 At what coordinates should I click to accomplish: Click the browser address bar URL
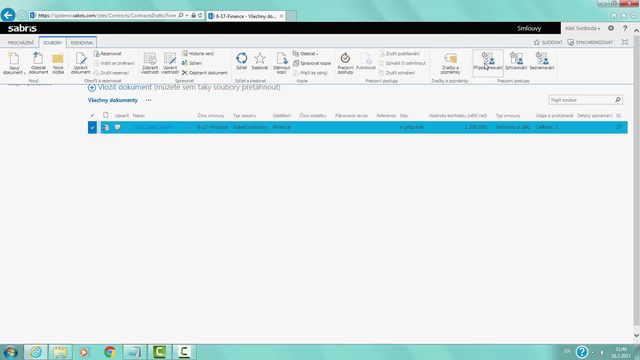pyautogui.click(x=107, y=16)
